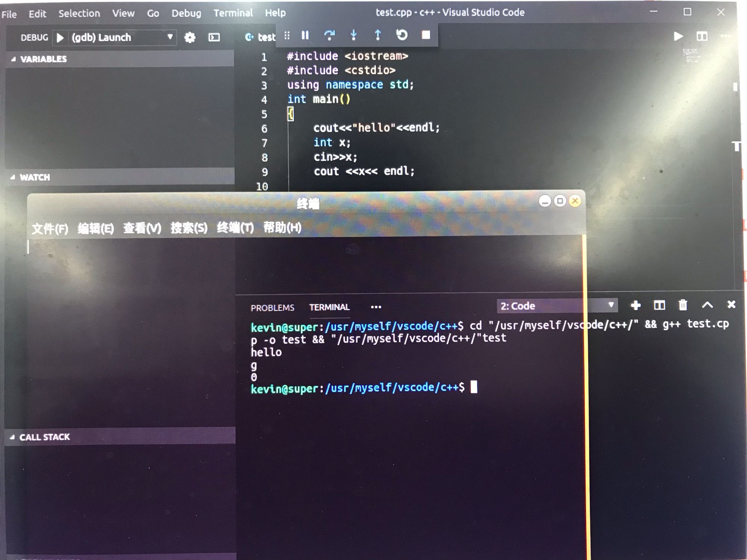Screen dimensions: 747x560
Task: Kill the terminal with trash icon
Action: (x=683, y=305)
